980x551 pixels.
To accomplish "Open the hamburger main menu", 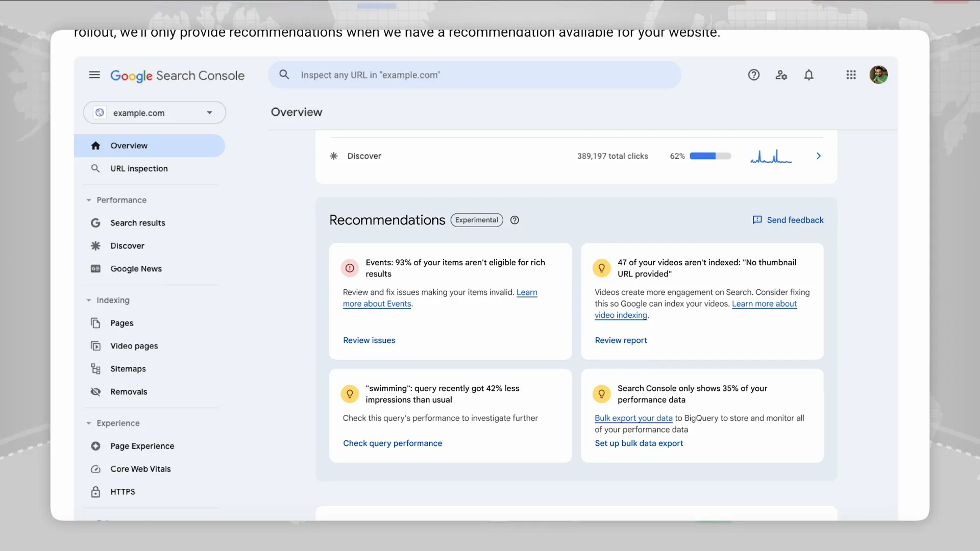I will coord(94,75).
